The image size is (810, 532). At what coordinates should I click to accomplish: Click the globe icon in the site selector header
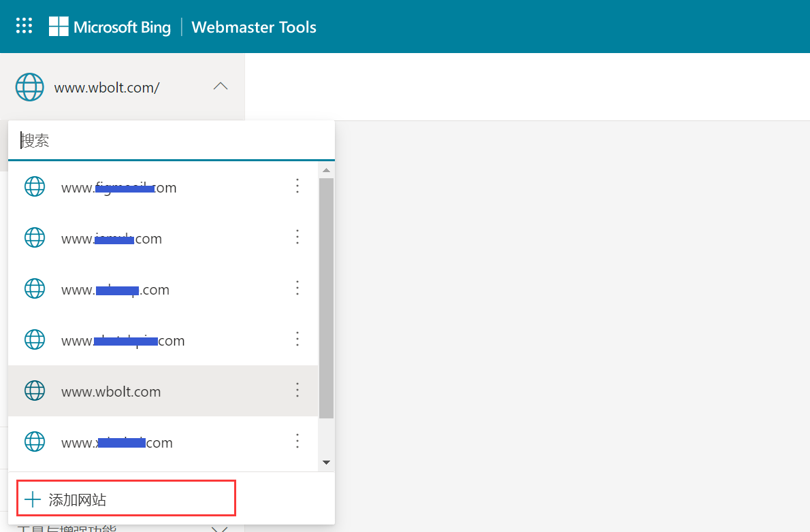click(x=29, y=87)
